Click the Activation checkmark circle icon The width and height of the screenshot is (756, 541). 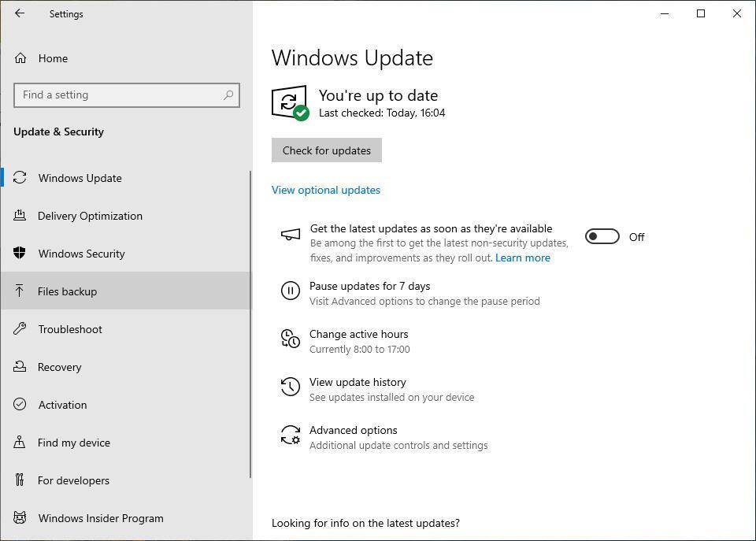(x=20, y=404)
